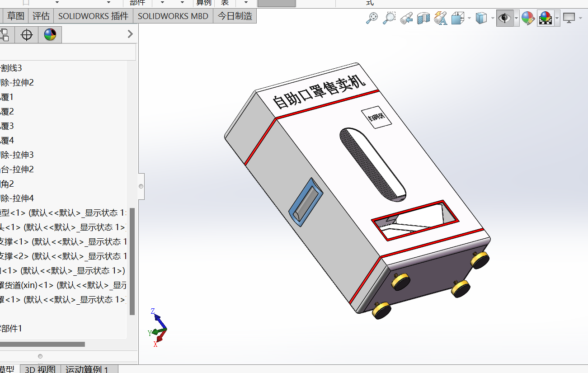Open the DisplayManager color ball tab
Screen dimensions: 588x373
coord(50,35)
